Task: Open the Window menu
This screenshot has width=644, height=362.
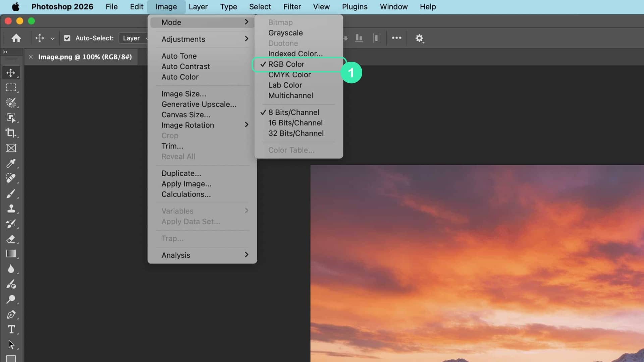Action: click(x=393, y=7)
